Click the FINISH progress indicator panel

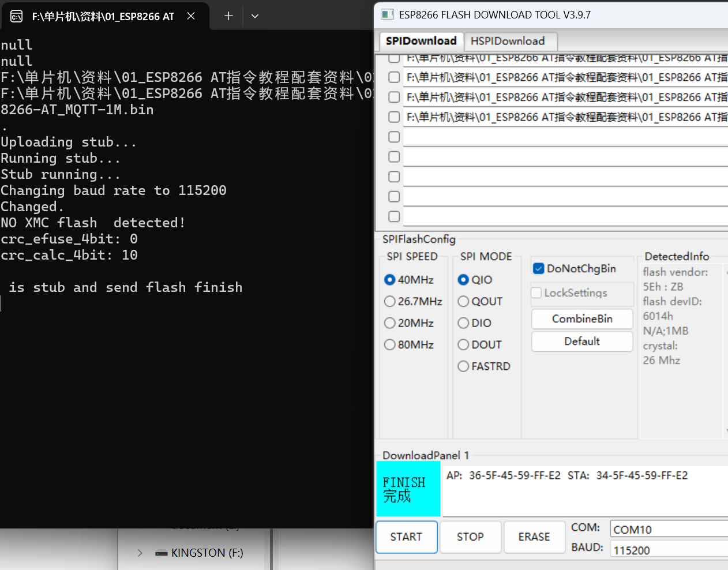point(408,489)
